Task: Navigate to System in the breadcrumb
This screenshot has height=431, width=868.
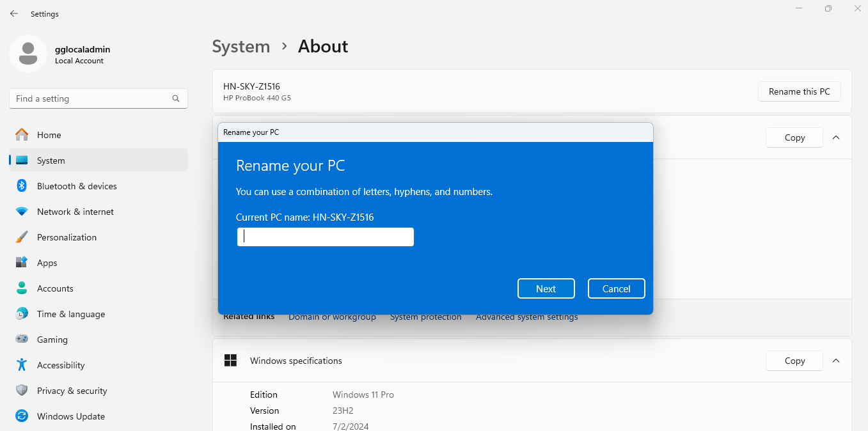Action: 241,47
